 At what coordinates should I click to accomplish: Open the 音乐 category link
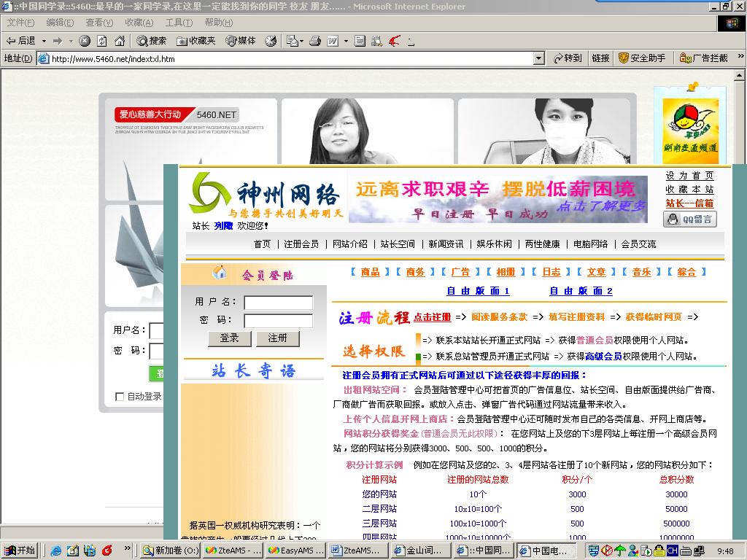point(641,272)
